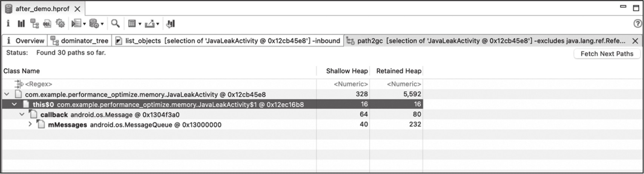
Task: Switch to the list_objects inbound tab
Action: pyautogui.click(x=227, y=41)
